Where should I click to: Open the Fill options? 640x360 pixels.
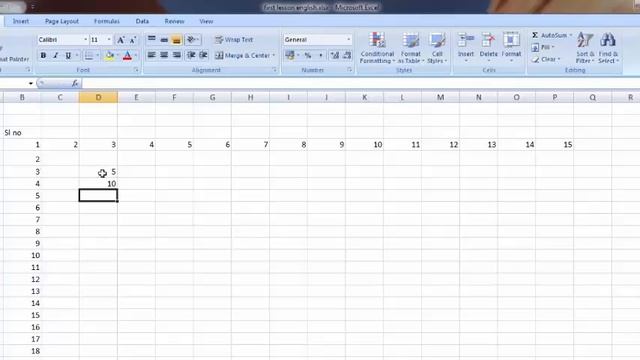pyautogui.click(x=543, y=47)
